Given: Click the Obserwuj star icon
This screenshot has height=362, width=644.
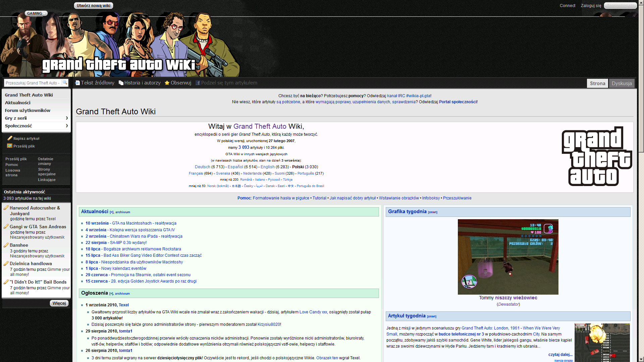Looking at the screenshot, I should pyautogui.click(x=167, y=83).
